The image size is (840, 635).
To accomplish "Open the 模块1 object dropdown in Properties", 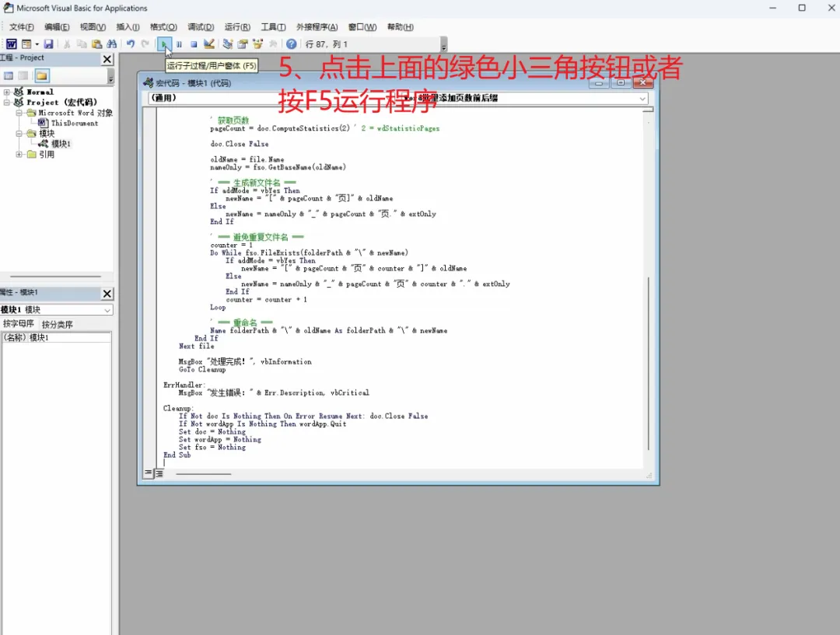I will (x=107, y=310).
